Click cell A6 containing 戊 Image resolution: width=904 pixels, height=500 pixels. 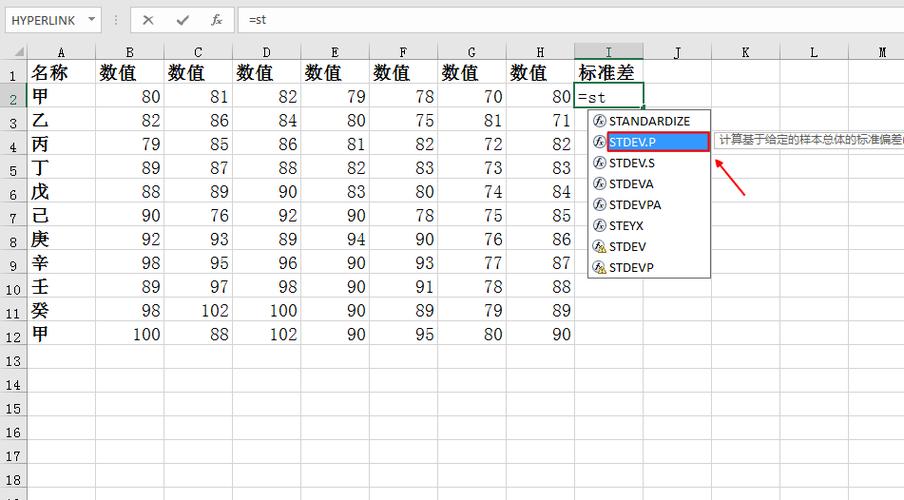[x=61, y=191]
